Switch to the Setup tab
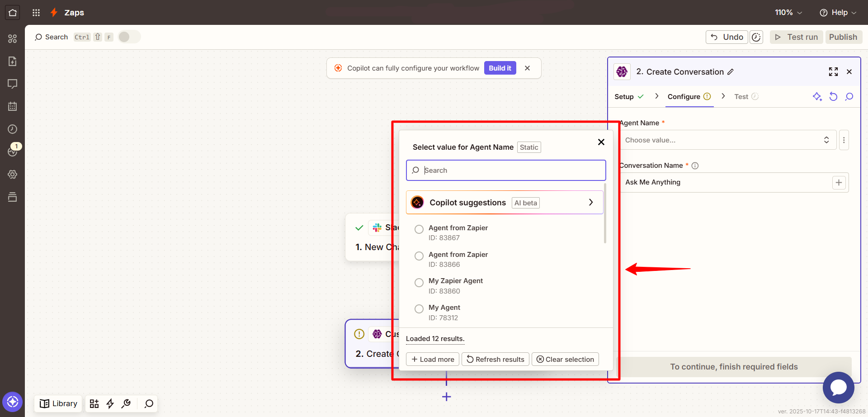This screenshot has width=868, height=417. click(x=629, y=97)
